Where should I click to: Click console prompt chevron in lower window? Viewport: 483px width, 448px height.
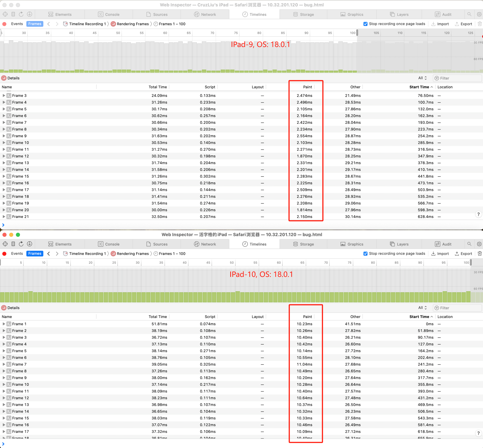click(x=3, y=444)
